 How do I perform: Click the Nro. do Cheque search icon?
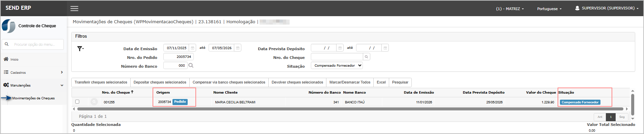click(366, 57)
